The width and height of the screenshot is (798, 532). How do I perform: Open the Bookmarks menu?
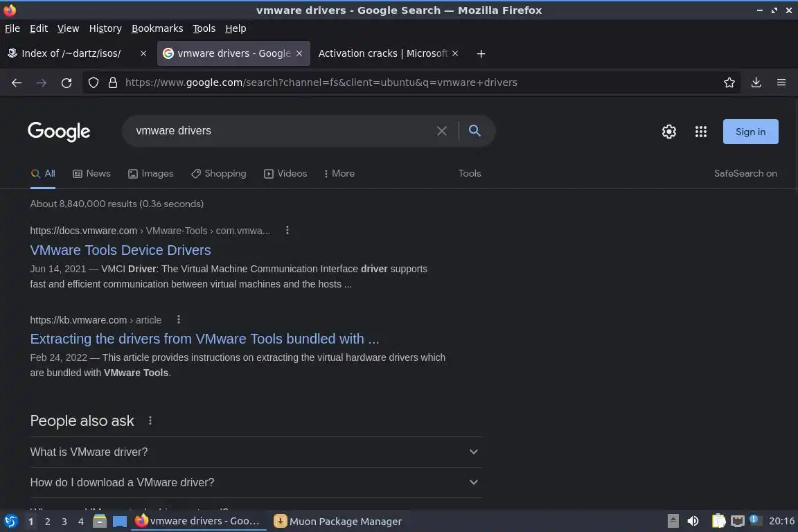[x=157, y=28]
